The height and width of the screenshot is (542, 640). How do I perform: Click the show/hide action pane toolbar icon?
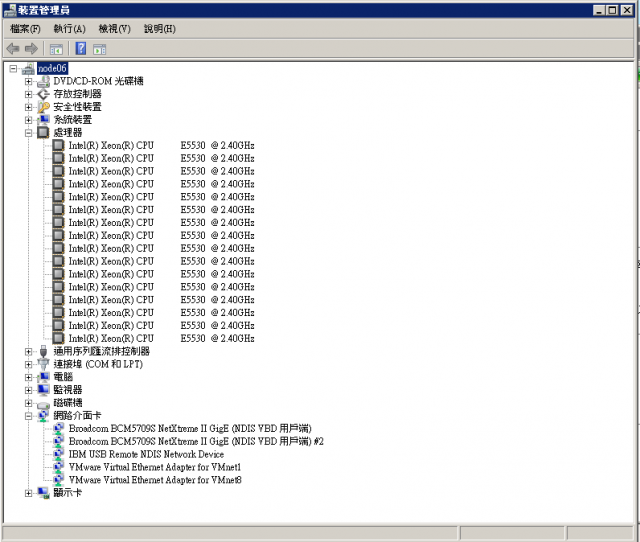point(100,49)
